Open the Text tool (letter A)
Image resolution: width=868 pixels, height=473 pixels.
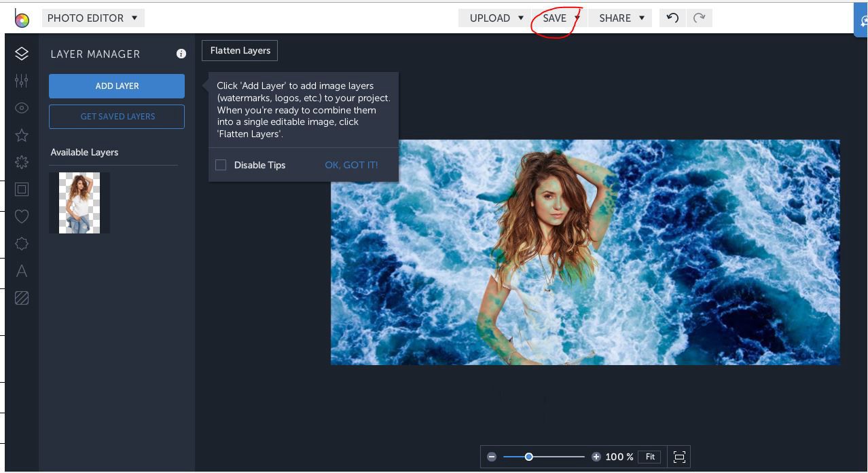tap(22, 271)
